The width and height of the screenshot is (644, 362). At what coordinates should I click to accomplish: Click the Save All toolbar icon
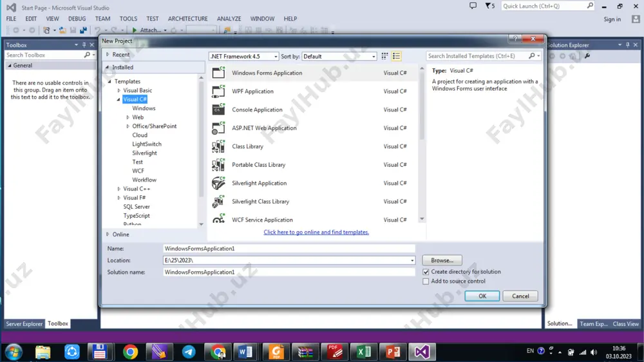click(x=83, y=30)
